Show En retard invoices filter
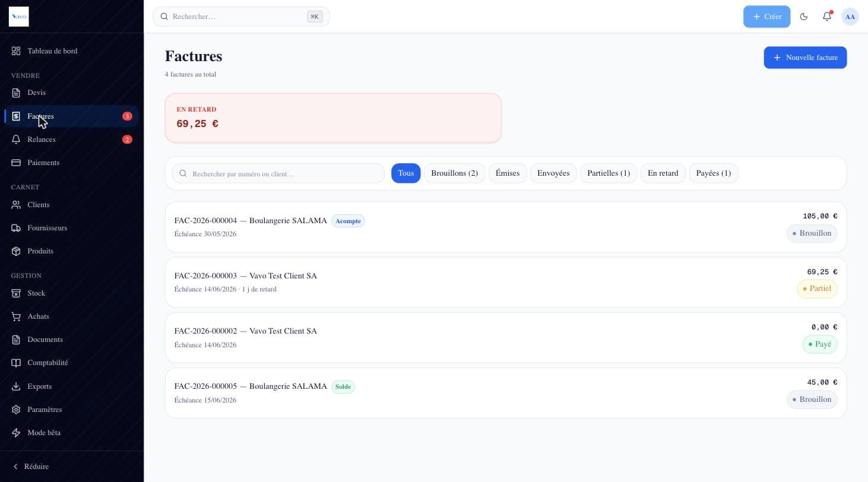Image resolution: width=868 pixels, height=482 pixels. (x=663, y=173)
